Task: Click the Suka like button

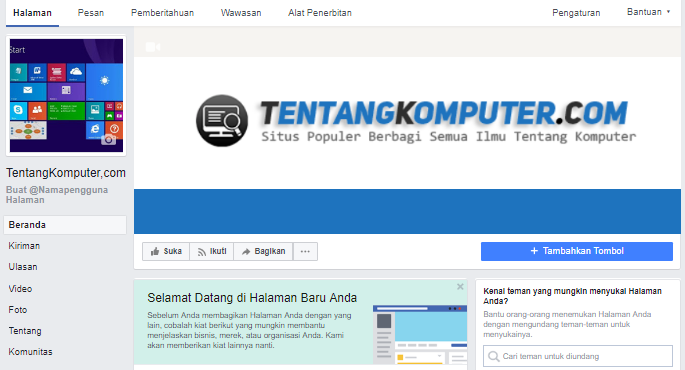Action: (166, 252)
